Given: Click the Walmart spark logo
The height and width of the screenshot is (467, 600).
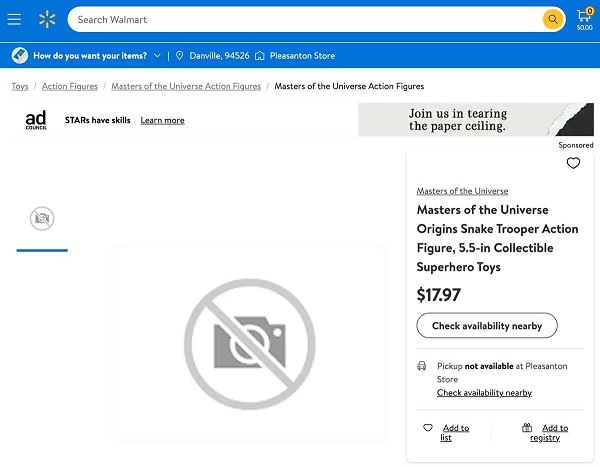Looking at the screenshot, I should pyautogui.click(x=47, y=19).
